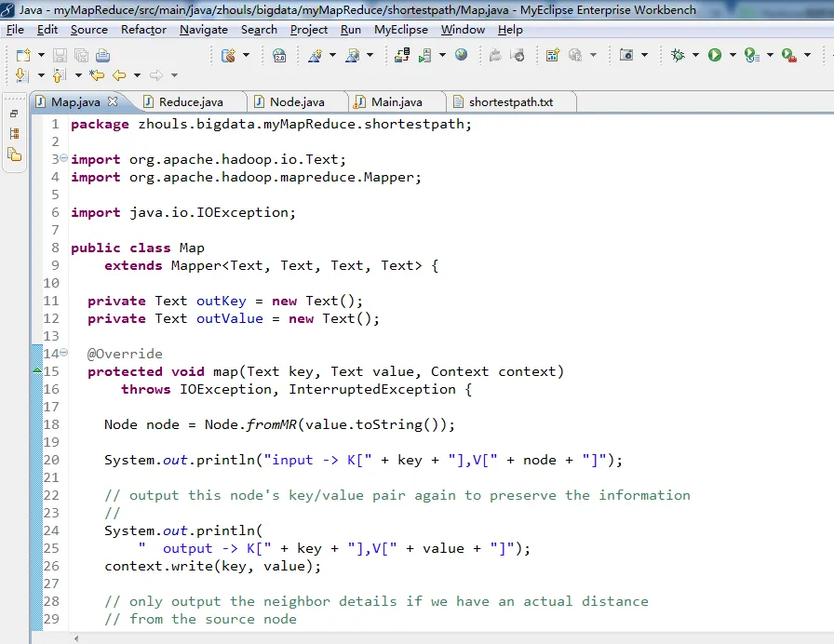This screenshot has height=644, width=834.
Task: Click context.write on line 26
Action: point(158,566)
